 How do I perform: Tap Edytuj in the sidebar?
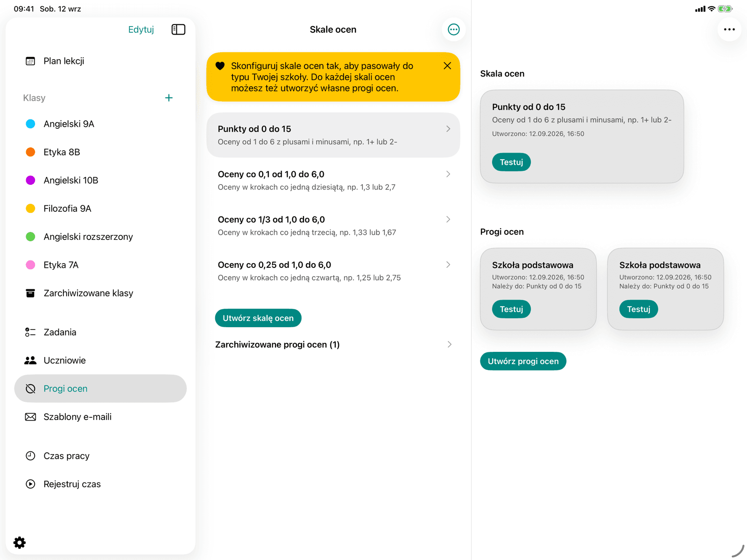click(141, 29)
